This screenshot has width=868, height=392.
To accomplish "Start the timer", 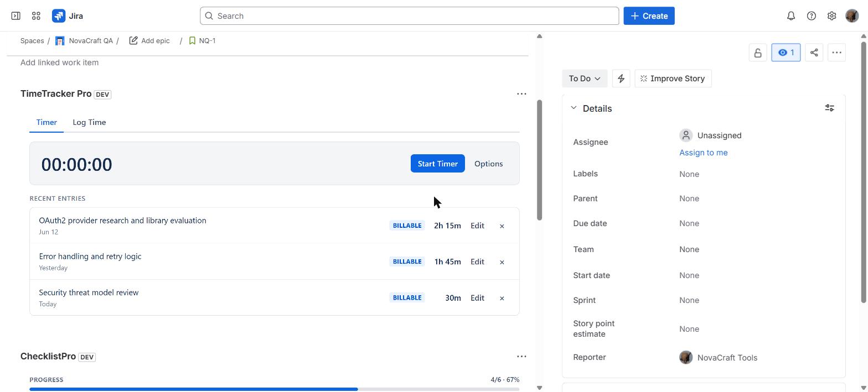I will coord(437,164).
